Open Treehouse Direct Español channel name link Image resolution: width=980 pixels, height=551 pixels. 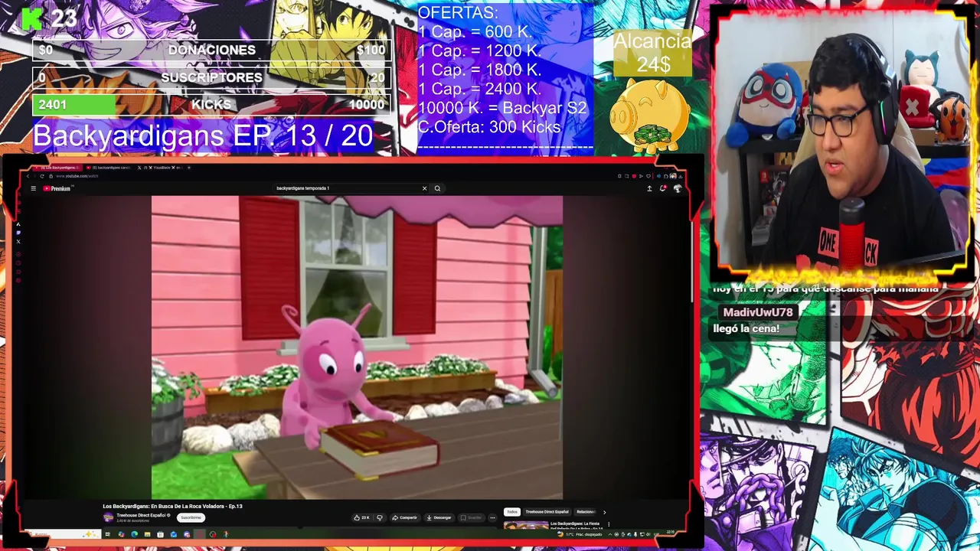(x=141, y=515)
